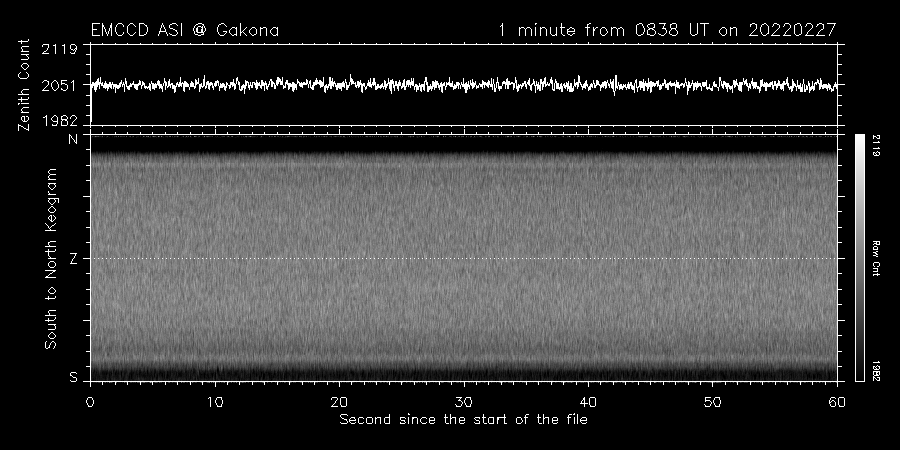Click the 2051 zenith count tick value
Image resolution: width=900 pixels, height=450 pixels.
(60, 86)
